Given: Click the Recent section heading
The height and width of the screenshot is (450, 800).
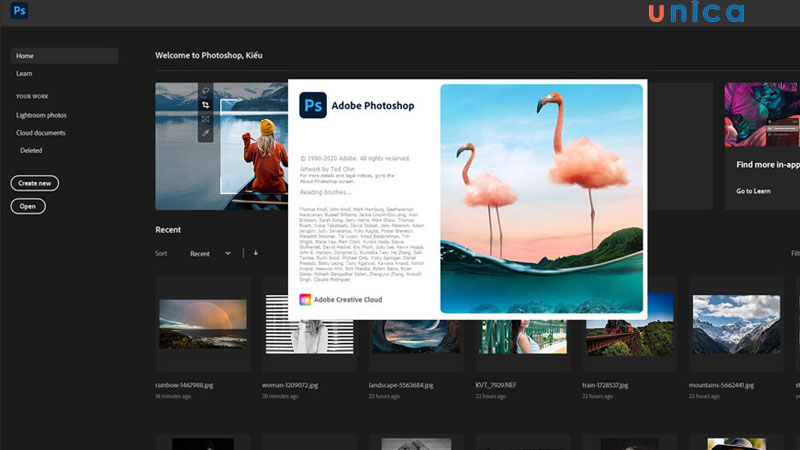Looking at the screenshot, I should click(x=168, y=230).
